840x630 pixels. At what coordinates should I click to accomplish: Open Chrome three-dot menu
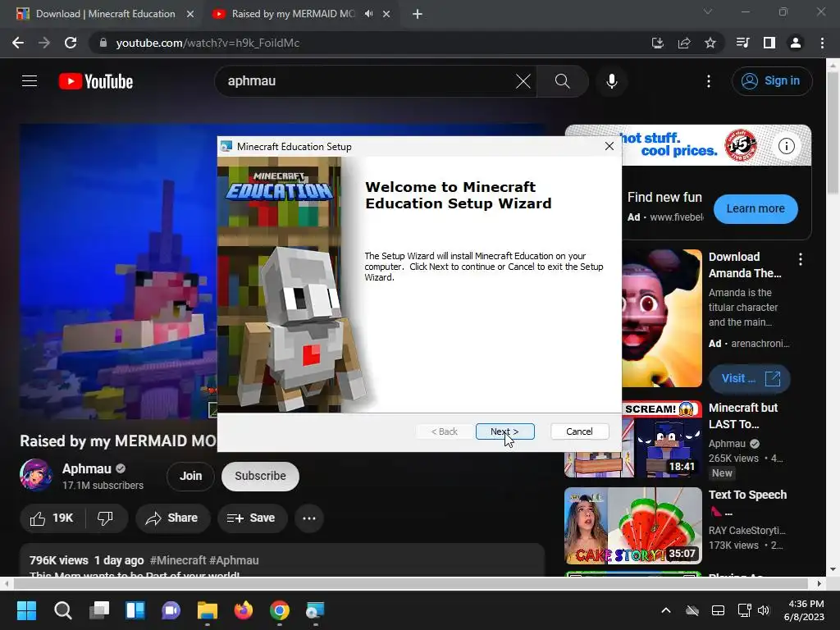pos(822,43)
